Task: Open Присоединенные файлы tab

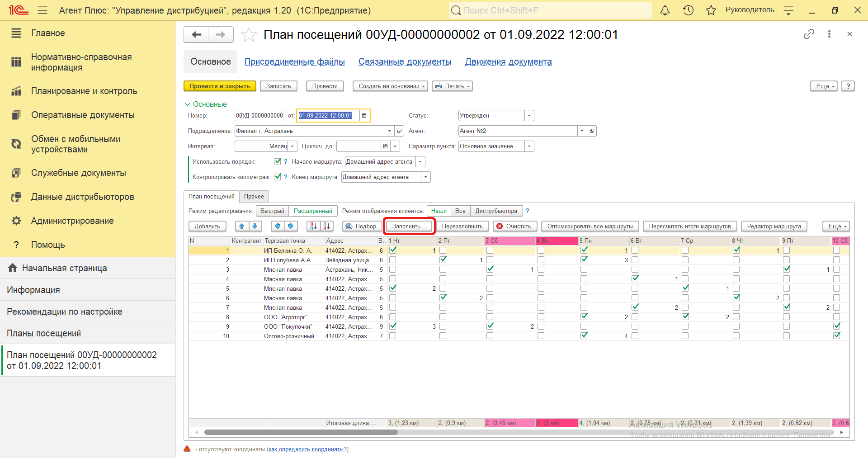Action: 295,61
